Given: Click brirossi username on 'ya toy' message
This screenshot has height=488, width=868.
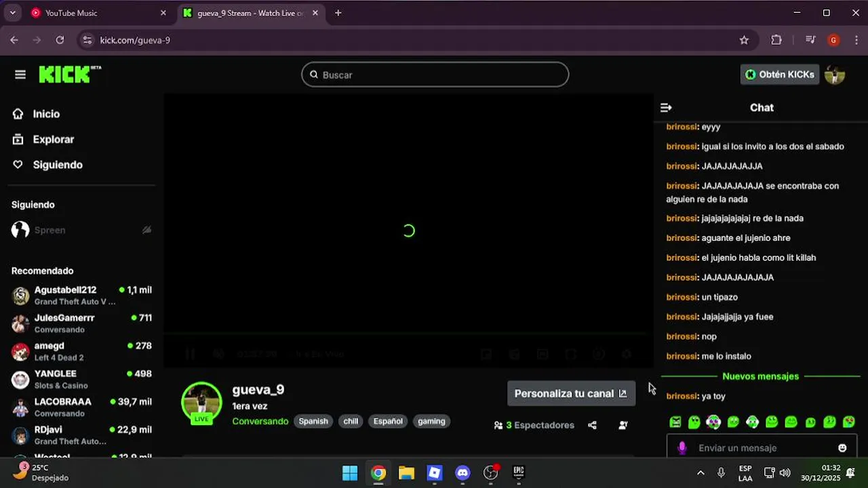Looking at the screenshot, I should pyautogui.click(x=682, y=396).
